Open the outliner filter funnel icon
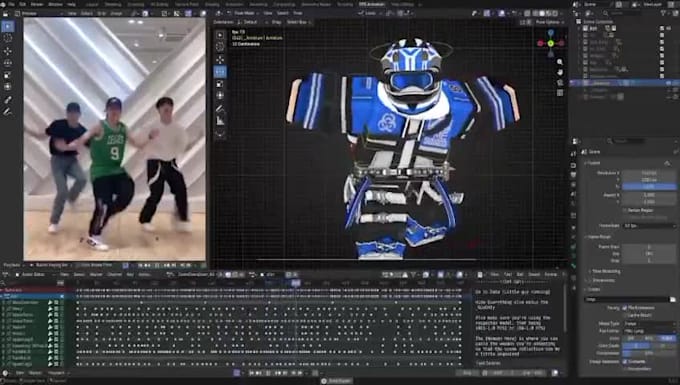680x385 pixels. coord(664,13)
